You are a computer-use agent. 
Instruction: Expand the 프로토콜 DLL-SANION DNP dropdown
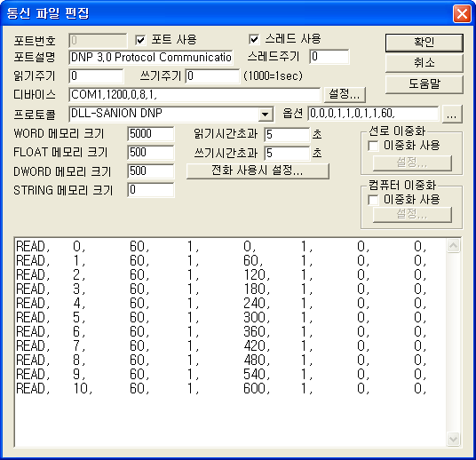[265, 115]
